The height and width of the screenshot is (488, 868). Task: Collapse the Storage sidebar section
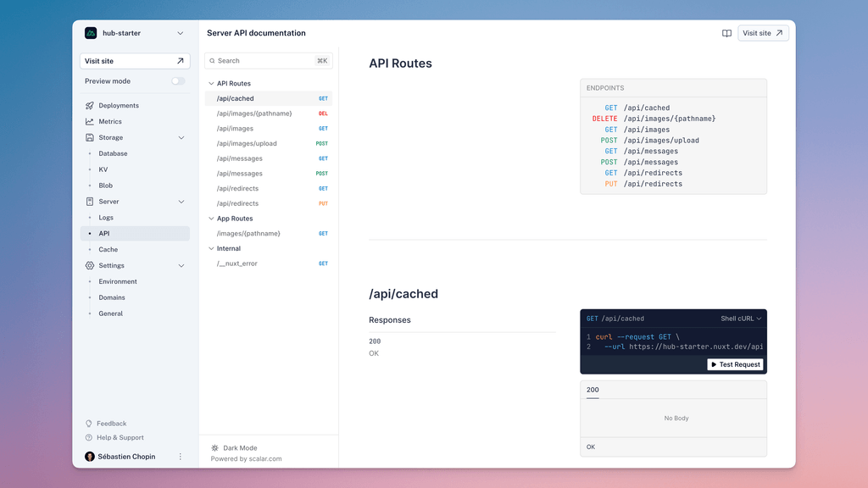click(x=180, y=137)
